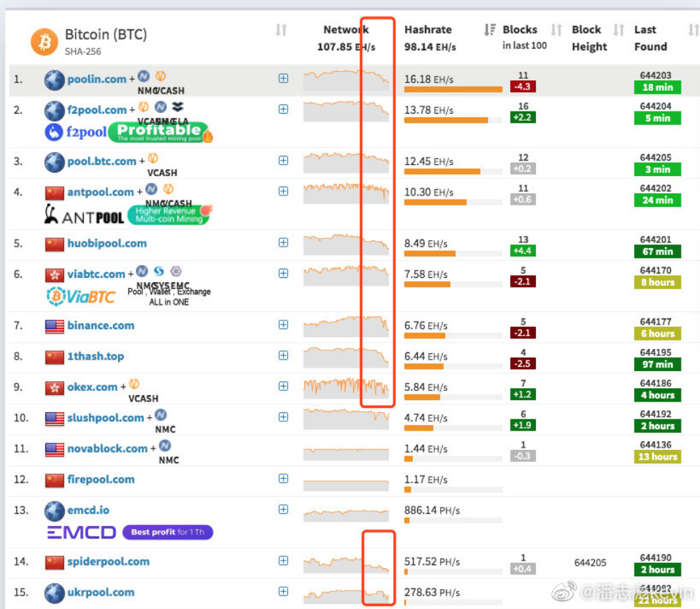Click the orange VCASH coin icon beside antpool.com
Screen dimensions: 700x609
point(168,189)
